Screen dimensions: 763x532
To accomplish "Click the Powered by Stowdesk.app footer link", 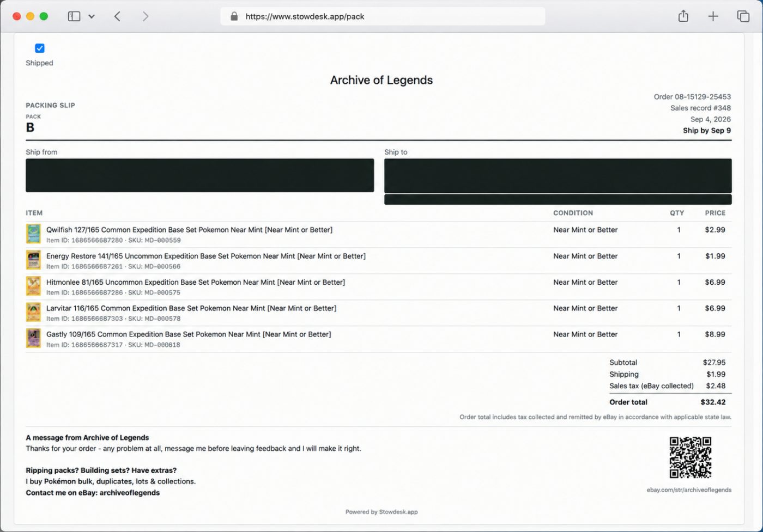I will (x=381, y=512).
